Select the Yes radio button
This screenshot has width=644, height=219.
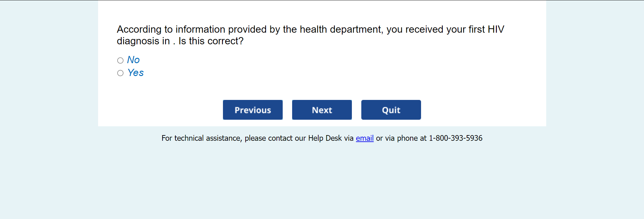[x=120, y=73]
